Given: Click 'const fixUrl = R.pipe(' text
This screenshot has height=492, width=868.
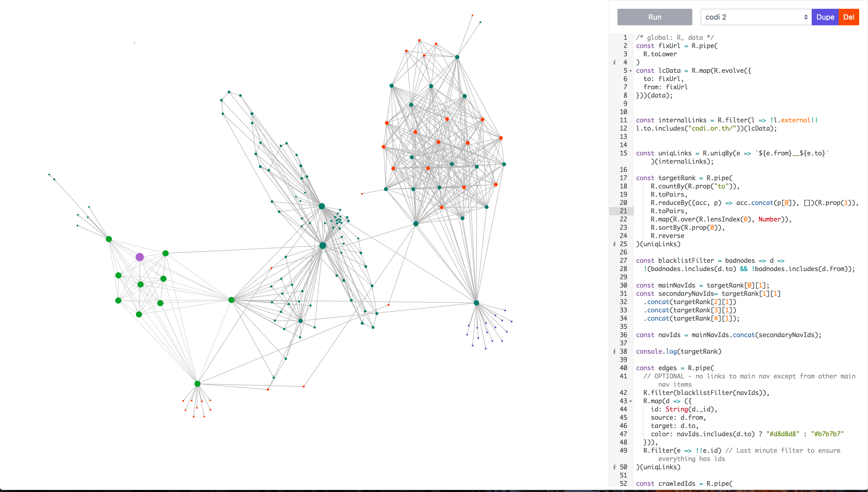Looking at the screenshot, I should 677,46.
